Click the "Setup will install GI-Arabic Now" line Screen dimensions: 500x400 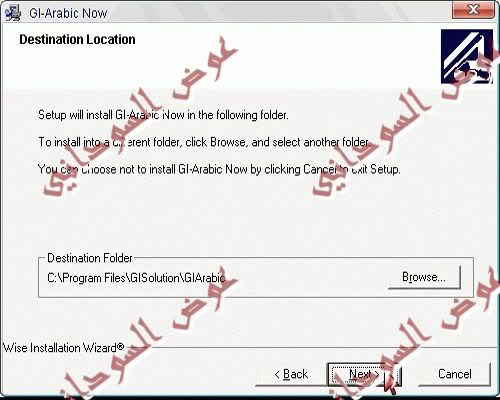click(x=163, y=115)
